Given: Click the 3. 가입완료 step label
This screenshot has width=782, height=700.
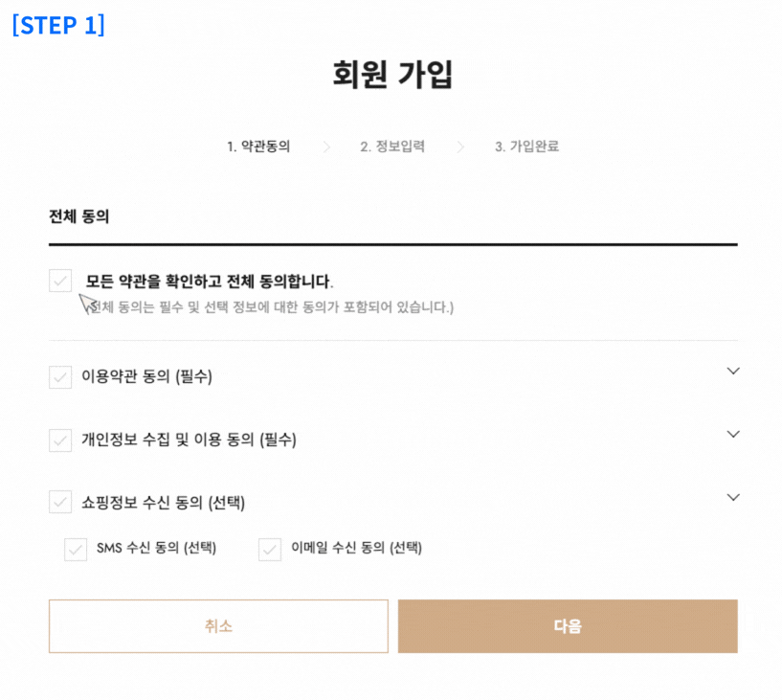Looking at the screenshot, I should coord(526,147).
